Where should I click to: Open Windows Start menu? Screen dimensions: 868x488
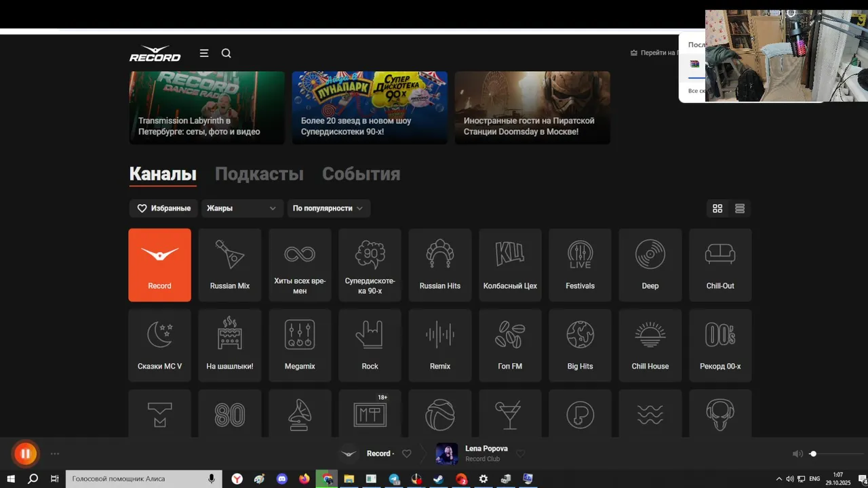click(11, 479)
